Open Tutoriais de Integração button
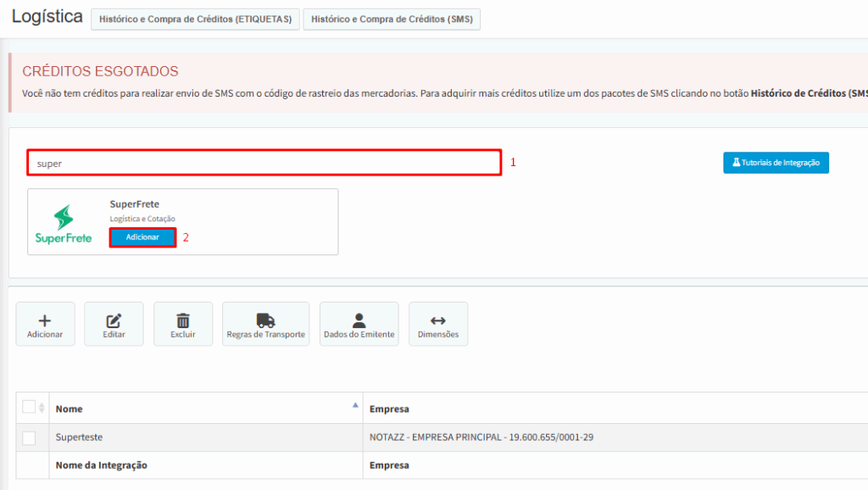 [776, 163]
